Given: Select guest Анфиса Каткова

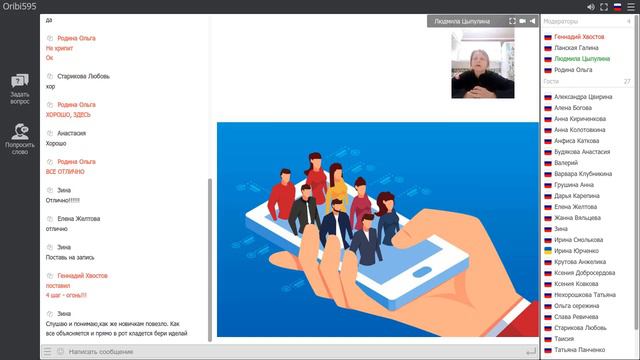Looking at the screenshot, I should pyautogui.click(x=576, y=141).
